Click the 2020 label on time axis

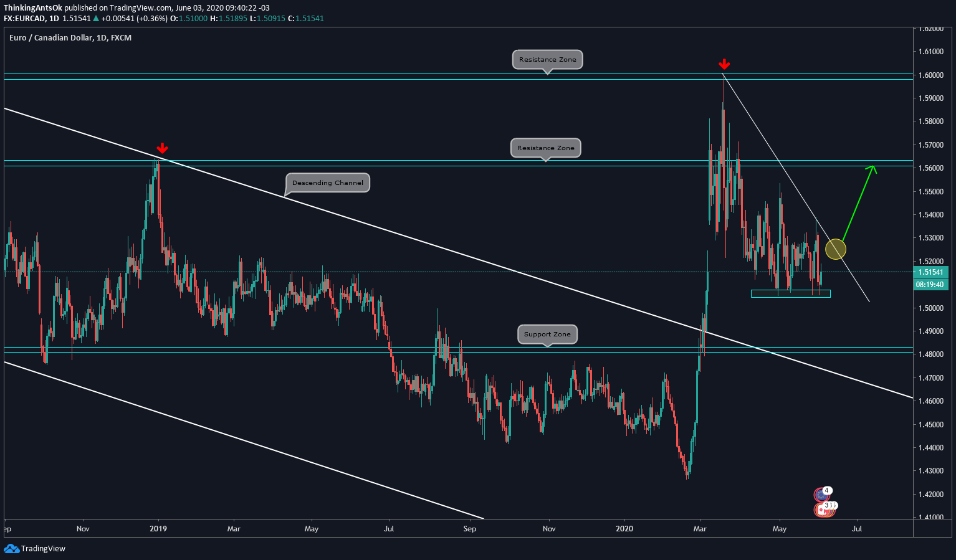(624, 529)
